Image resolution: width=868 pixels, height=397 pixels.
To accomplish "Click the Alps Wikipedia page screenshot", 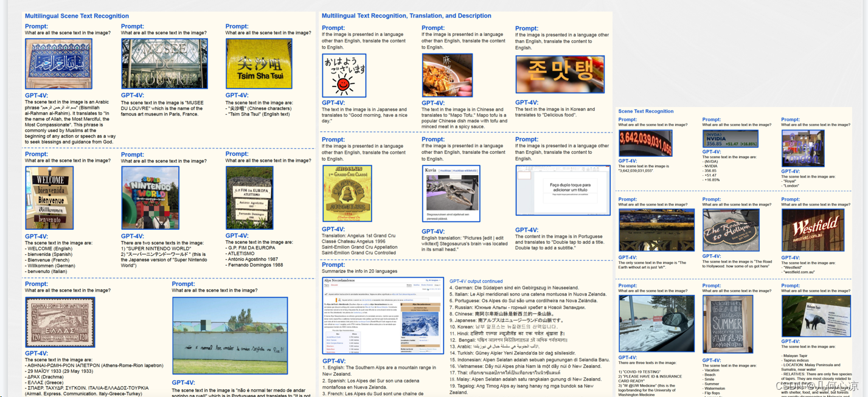I will 383,316.
